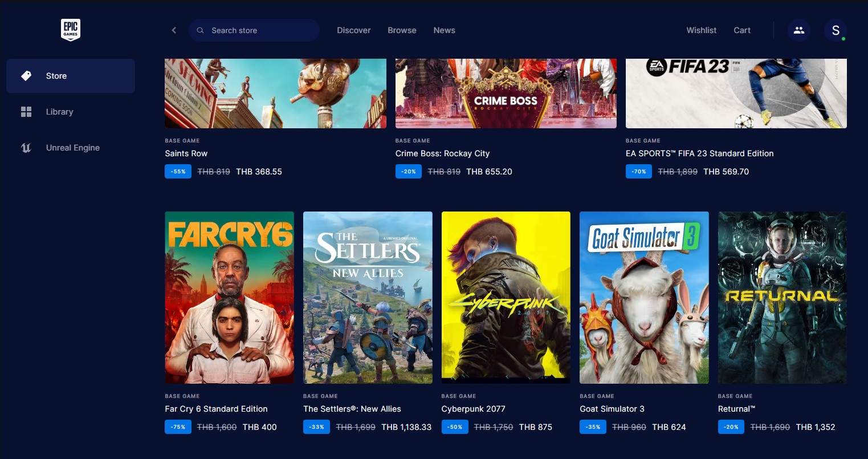Click the Goat Simulator 3 title text
Image resolution: width=868 pixels, height=459 pixels.
[x=612, y=409]
